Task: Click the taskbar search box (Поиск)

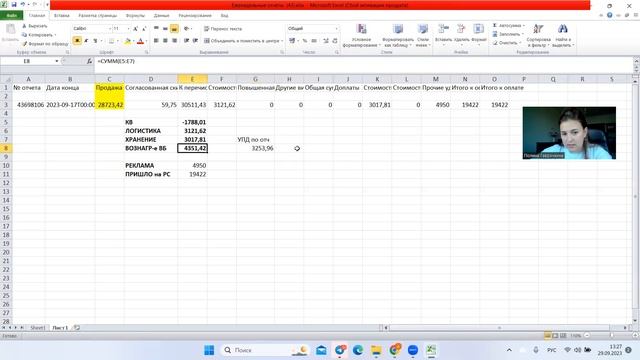Action: 265,350
